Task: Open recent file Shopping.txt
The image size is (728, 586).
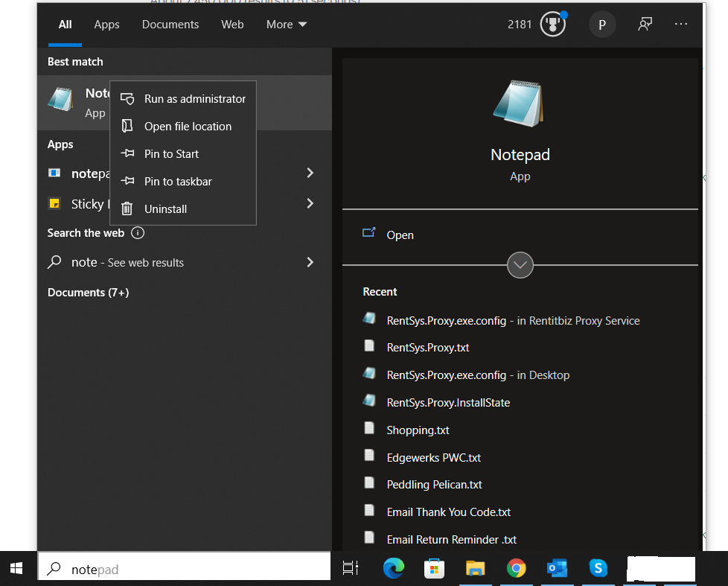Action: pos(418,430)
